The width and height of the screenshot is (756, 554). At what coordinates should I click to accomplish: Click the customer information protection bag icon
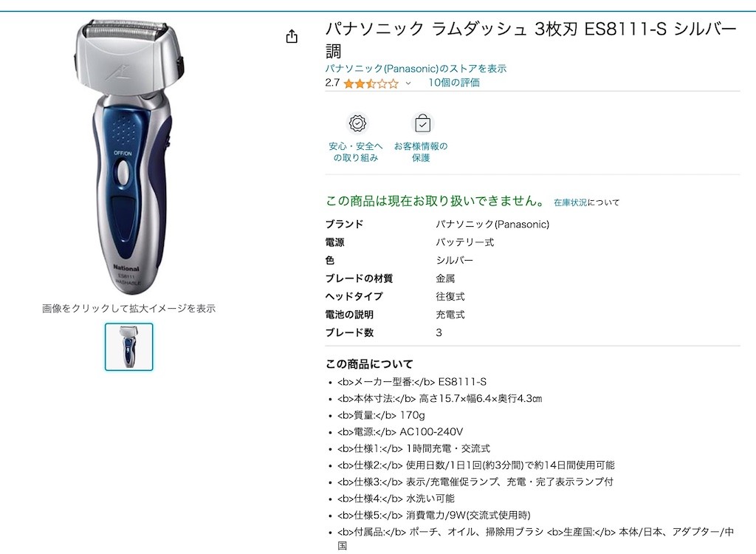click(x=422, y=123)
